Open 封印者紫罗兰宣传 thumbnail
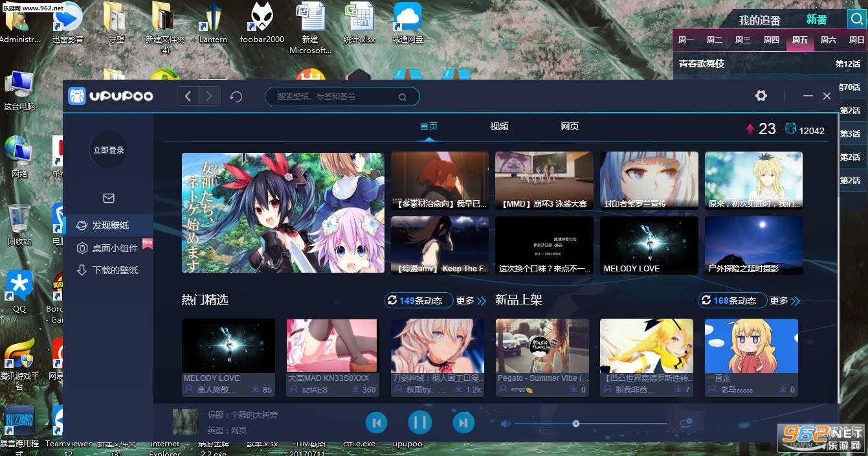Screen dimensions: 868x456 649,180
